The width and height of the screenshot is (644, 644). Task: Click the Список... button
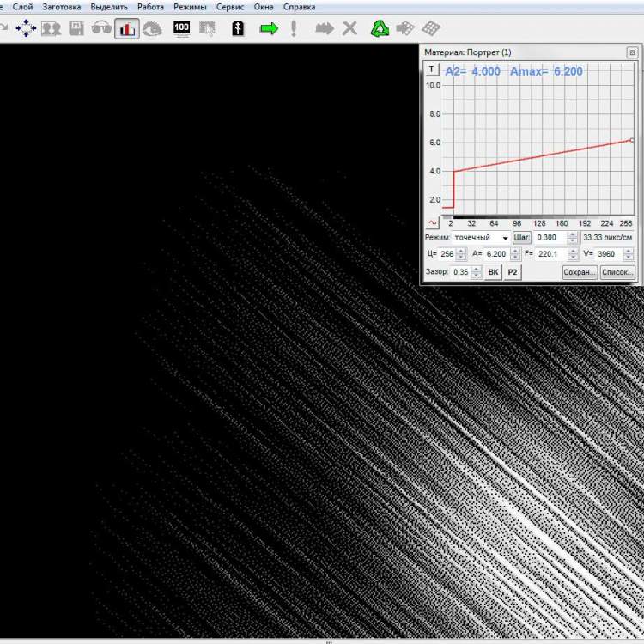(617, 272)
